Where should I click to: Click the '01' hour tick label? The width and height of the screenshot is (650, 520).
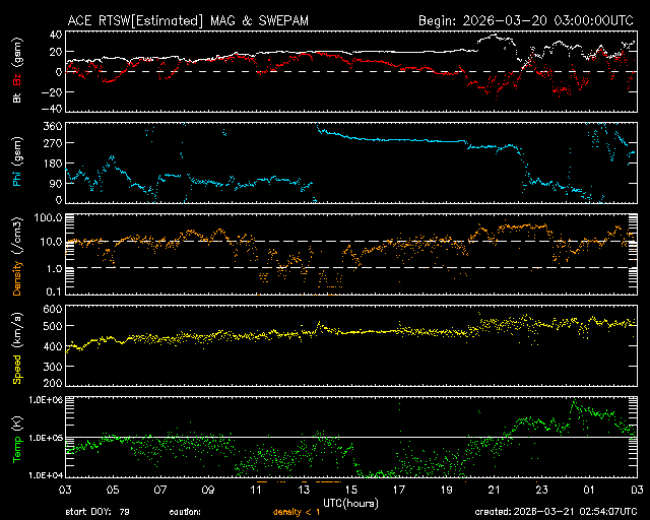point(589,490)
